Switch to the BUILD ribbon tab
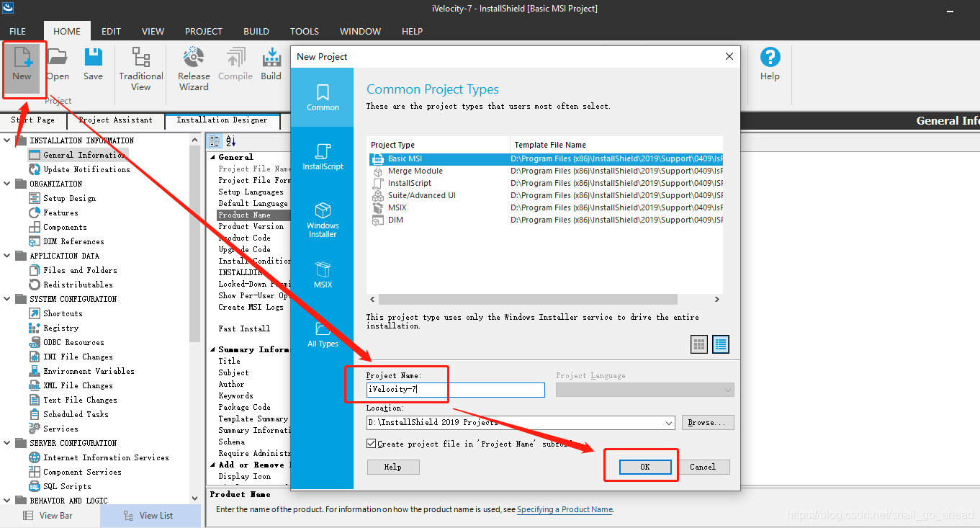Screen dimensions: 980x528 [x=256, y=32]
